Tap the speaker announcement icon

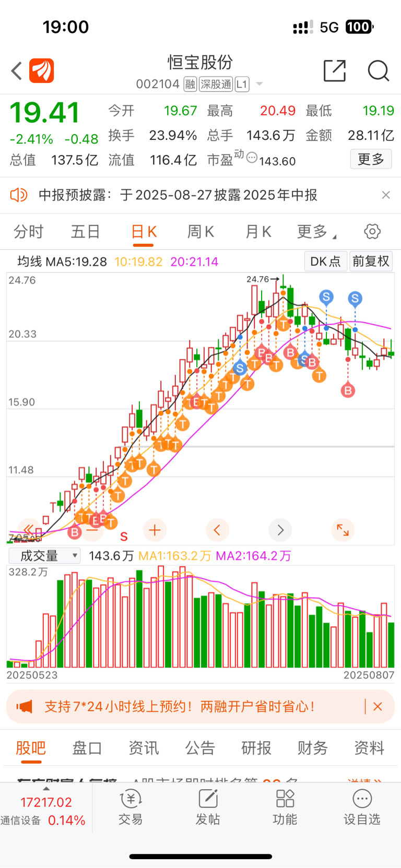[19, 195]
